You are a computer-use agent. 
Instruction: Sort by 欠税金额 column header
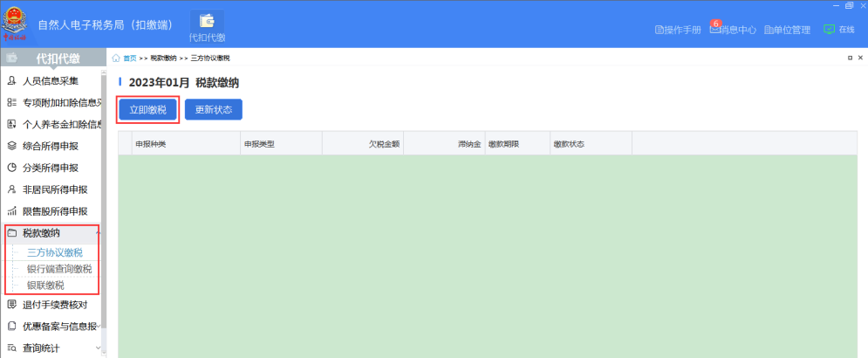pyautogui.click(x=363, y=144)
